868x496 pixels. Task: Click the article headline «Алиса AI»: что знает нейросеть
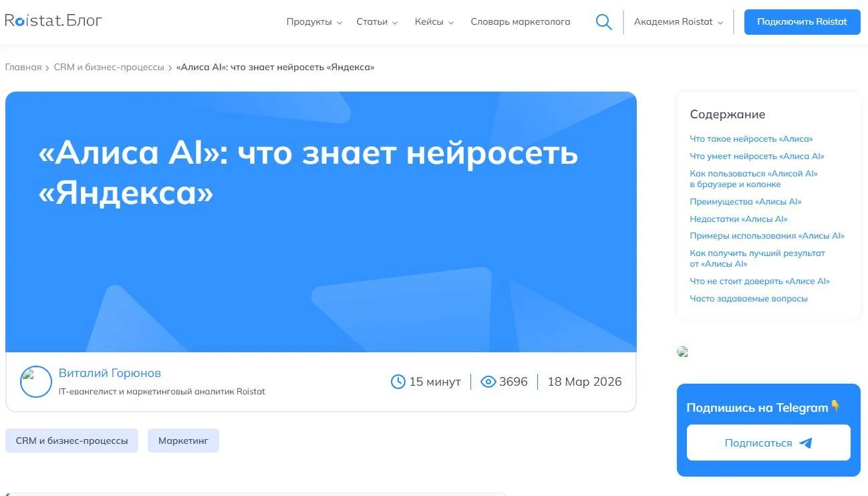click(x=308, y=173)
